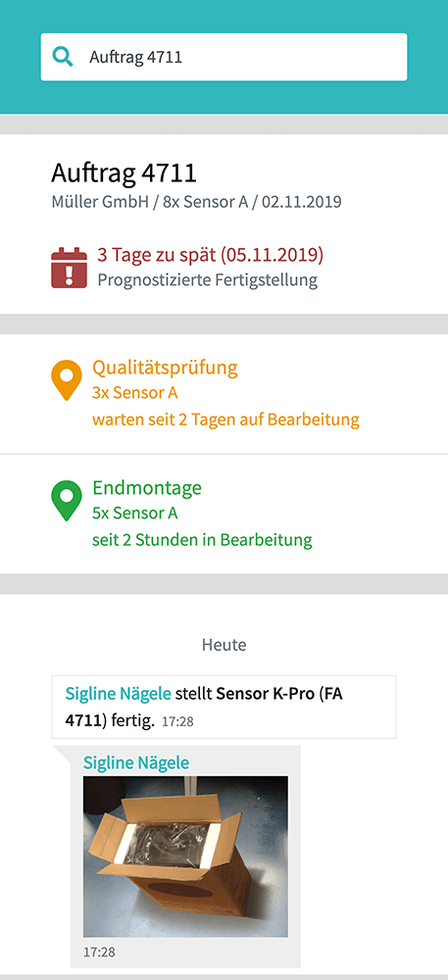Open the Auftrag 4711 heading

124,173
